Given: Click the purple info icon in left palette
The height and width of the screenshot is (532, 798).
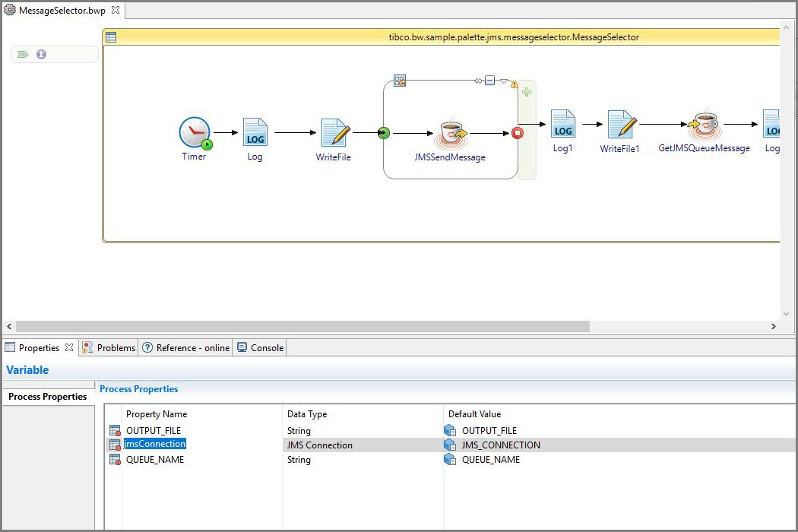Looking at the screenshot, I should (41, 55).
